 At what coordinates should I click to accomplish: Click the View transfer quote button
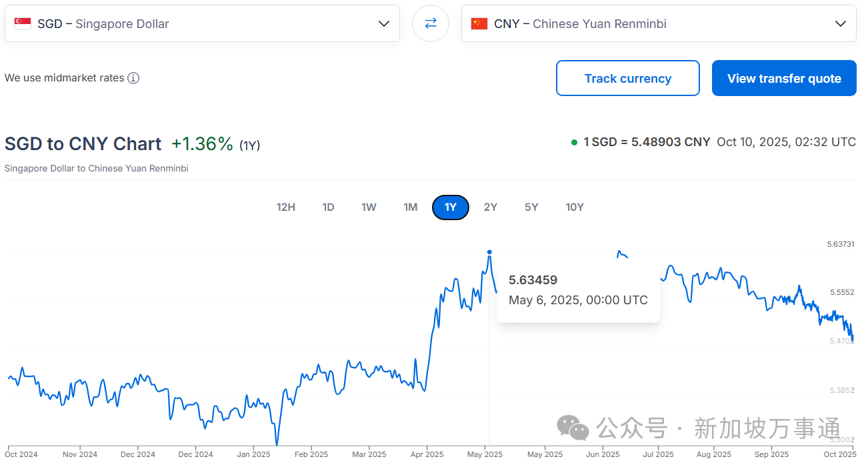[784, 78]
